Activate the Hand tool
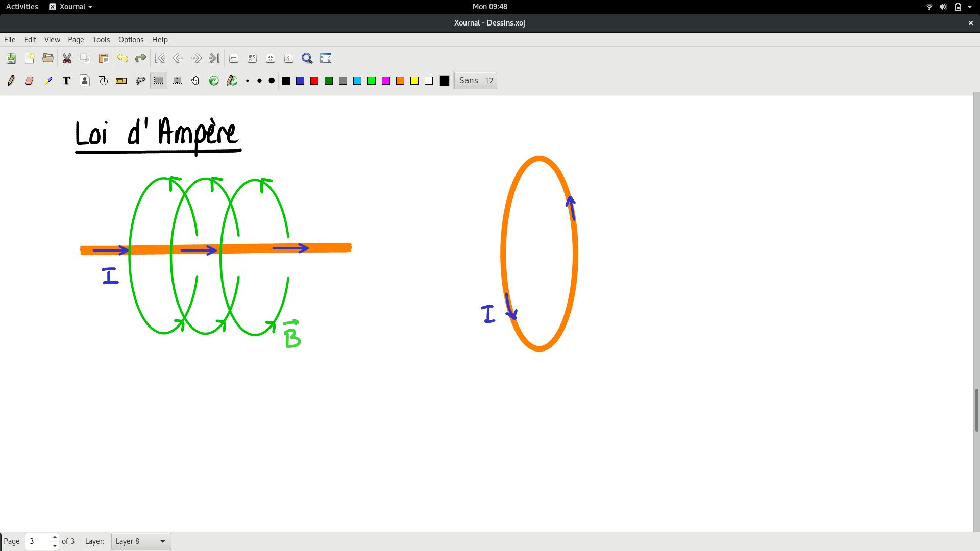The height and width of the screenshot is (551, 980). pyautogui.click(x=195, y=81)
